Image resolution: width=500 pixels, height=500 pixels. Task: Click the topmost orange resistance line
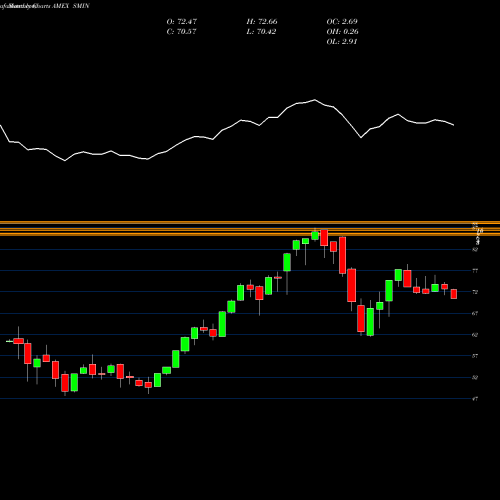tap(250, 223)
